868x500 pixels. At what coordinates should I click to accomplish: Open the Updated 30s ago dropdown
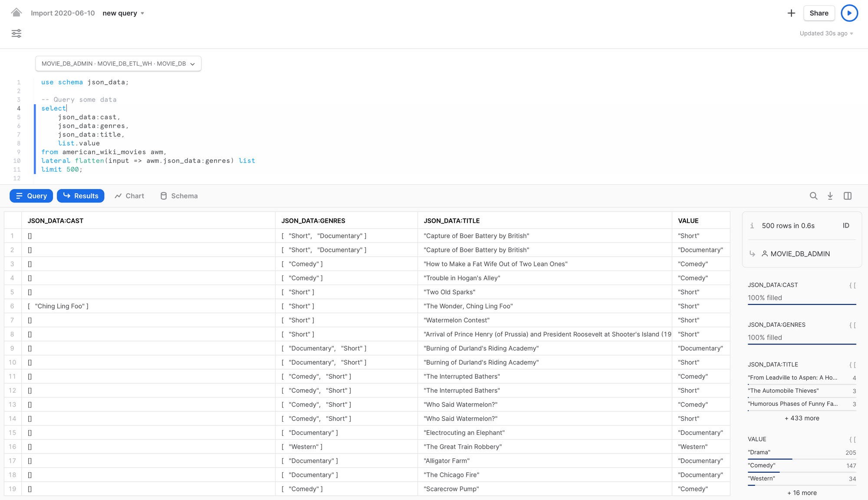pyautogui.click(x=826, y=33)
